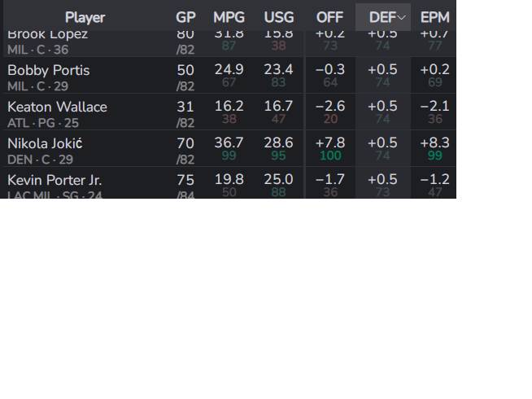The image size is (532, 399).
Task: Open Nikola Jokić player link
Action: click(x=45, y=143)
